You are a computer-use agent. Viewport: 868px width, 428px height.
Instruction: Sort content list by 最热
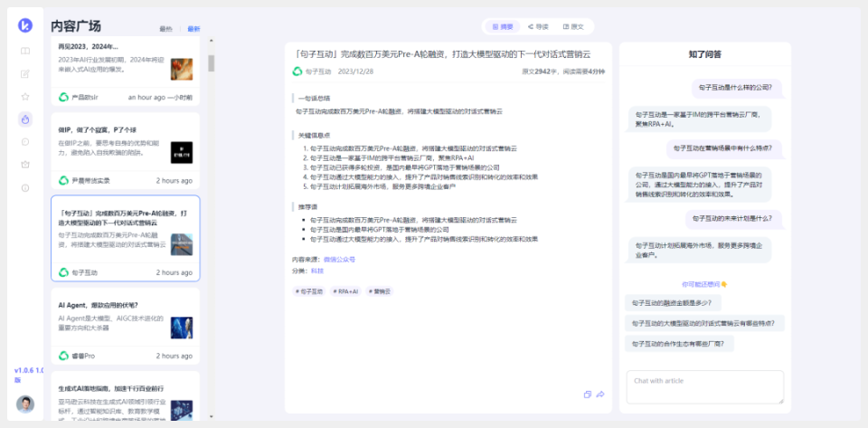click(165, 29)
